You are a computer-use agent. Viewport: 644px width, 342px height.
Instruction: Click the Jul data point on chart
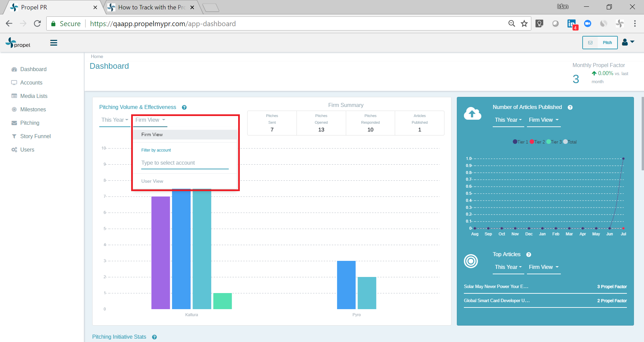pos(623,159)
